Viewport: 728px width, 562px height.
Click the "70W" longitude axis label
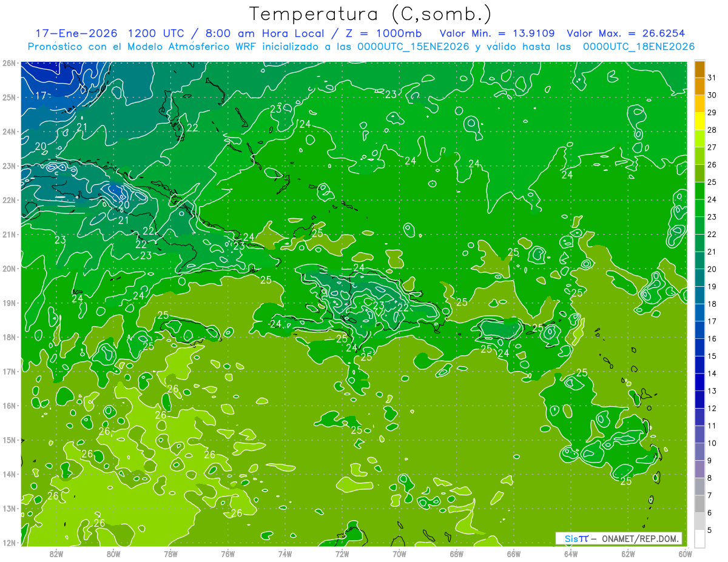coord(399,554)
